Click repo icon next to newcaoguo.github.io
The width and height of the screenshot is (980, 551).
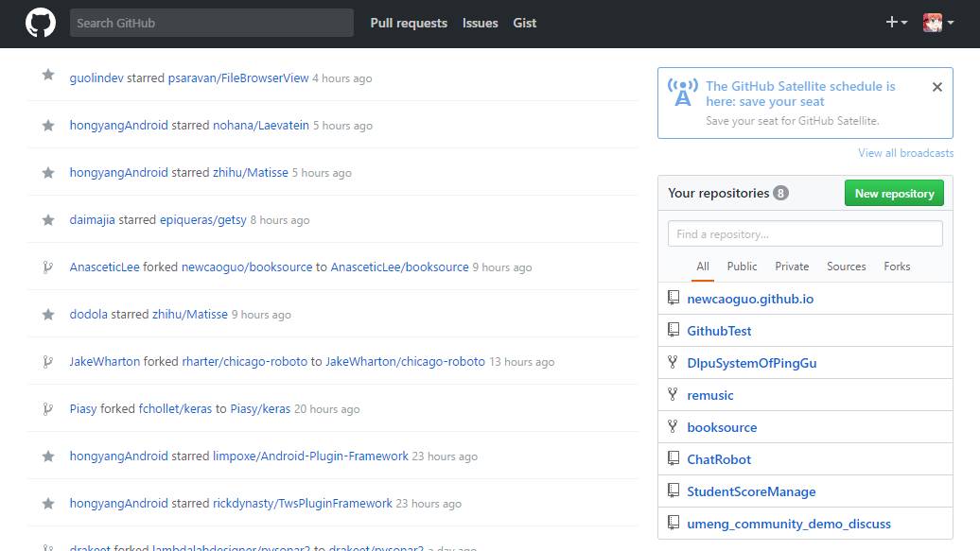pyautogui.click(x=674, y=298)
